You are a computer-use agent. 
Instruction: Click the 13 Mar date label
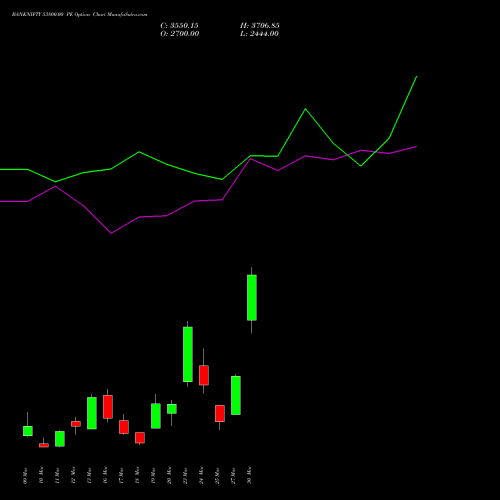[90, 476]
